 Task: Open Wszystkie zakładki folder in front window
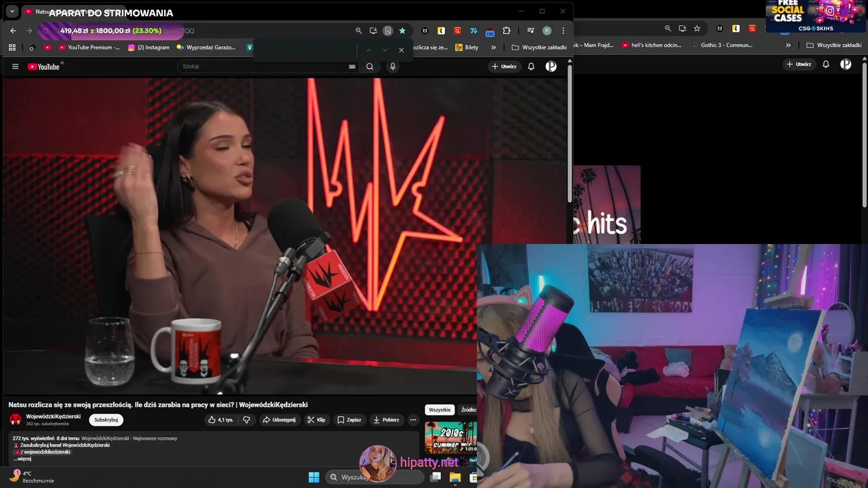[539, 47]
